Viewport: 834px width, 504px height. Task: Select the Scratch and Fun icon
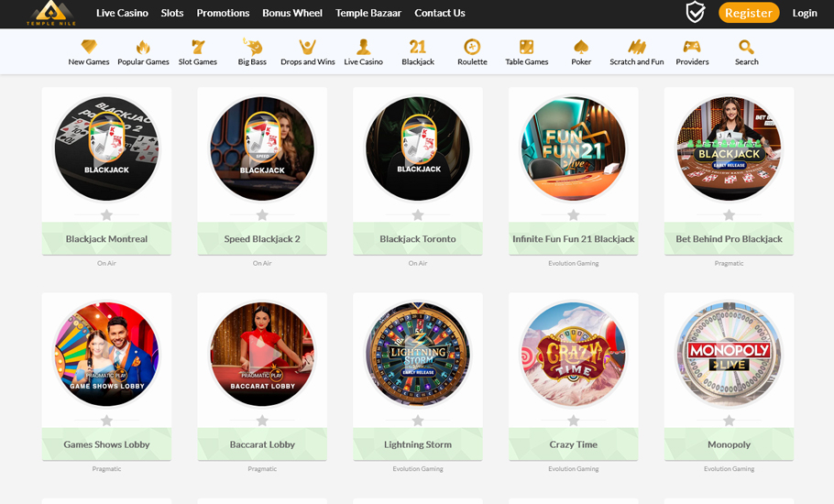coord(637,47)
